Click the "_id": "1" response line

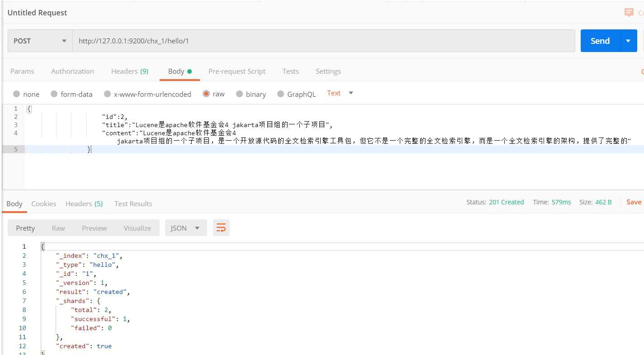click(x=76, y=274)
